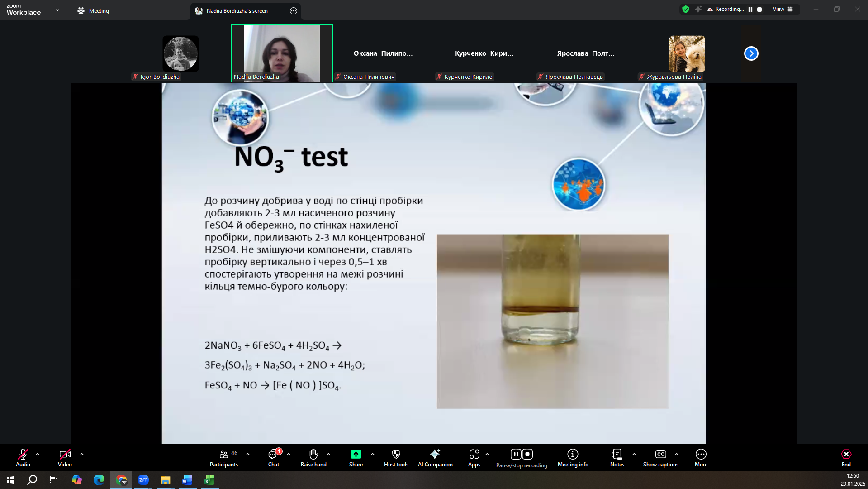Click the Raise hand icon
Screen dimensions: 868x489
click(x=313, y=457)
